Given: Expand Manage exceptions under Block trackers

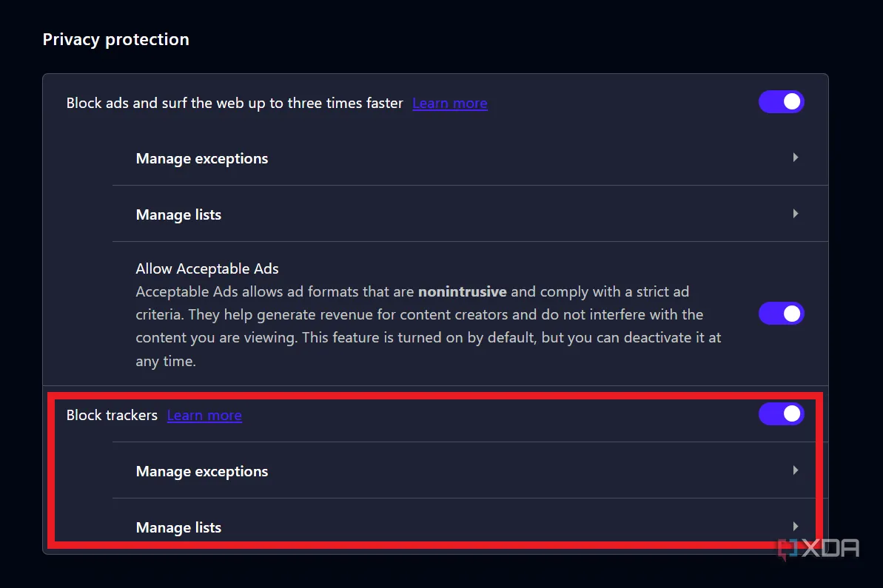Looking at the screenshot, I should pos(202,472).
